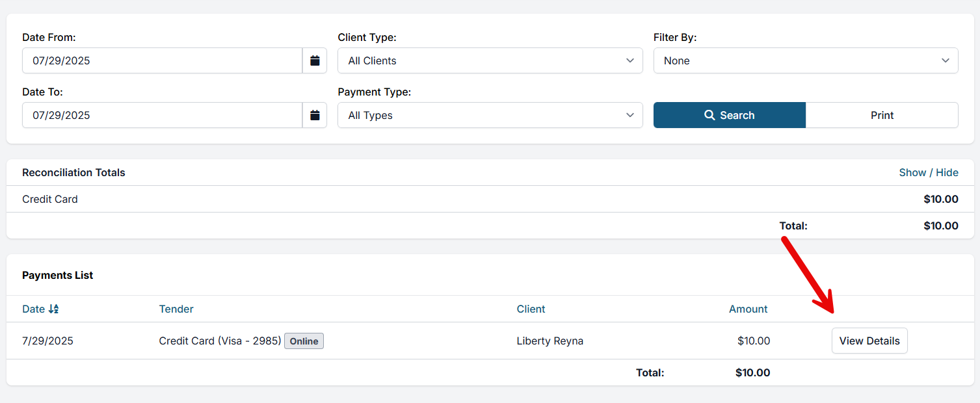Screen dimensions: 980x403
Task: Select the 7/29/2025 payment date cell
Action: pyautogui.click(x=47, y=341)
